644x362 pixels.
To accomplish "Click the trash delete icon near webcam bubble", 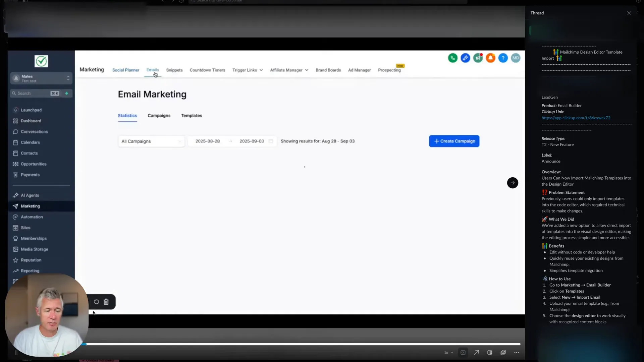I will pos(106,302).
